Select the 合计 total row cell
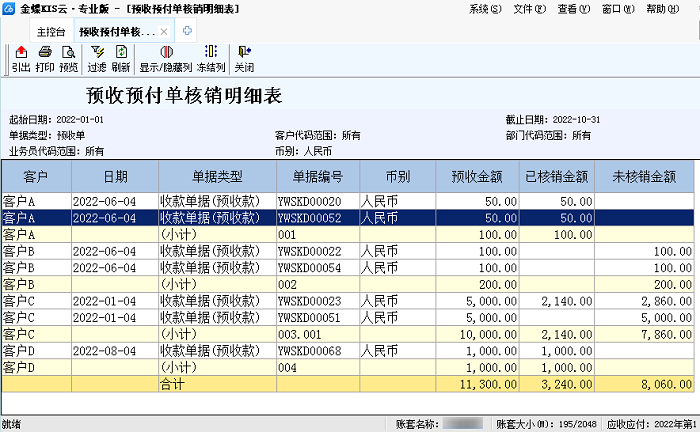The height and width of the screenshot is (432, 700). (x=216, y=383)
